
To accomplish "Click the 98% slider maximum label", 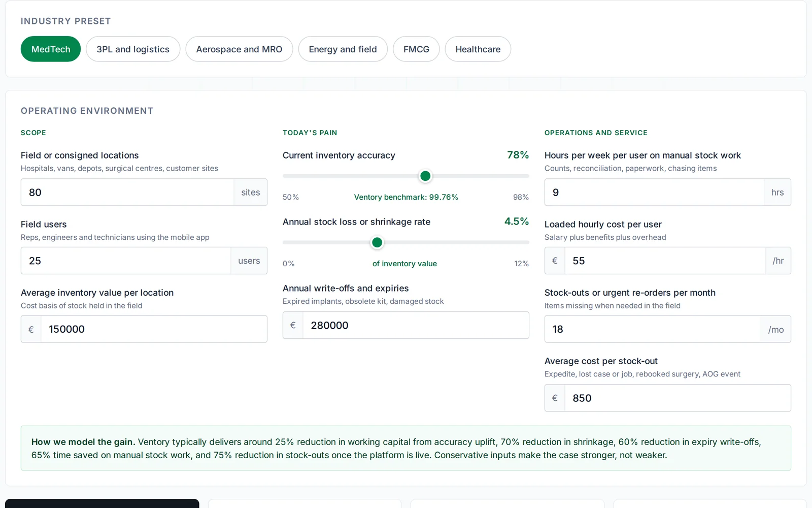I will click(521, 197).
